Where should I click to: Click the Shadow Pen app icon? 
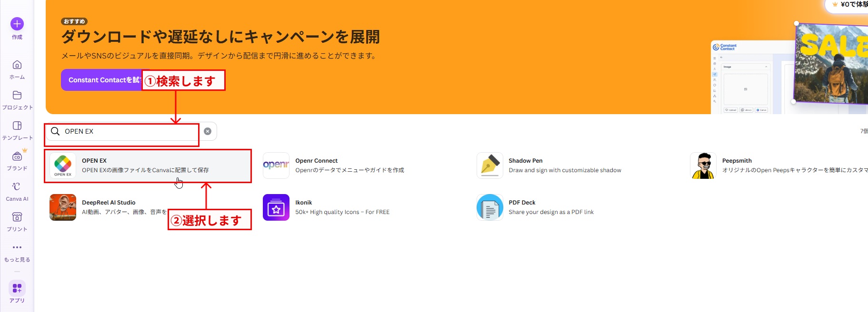pyautogui.click(x=490, y=166)
